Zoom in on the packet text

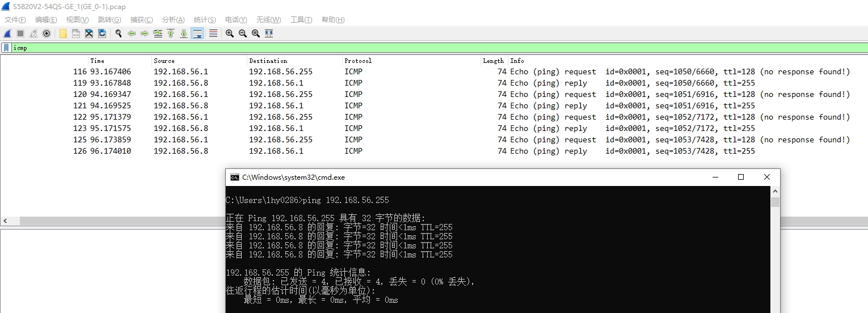click(x=230, y=33)
